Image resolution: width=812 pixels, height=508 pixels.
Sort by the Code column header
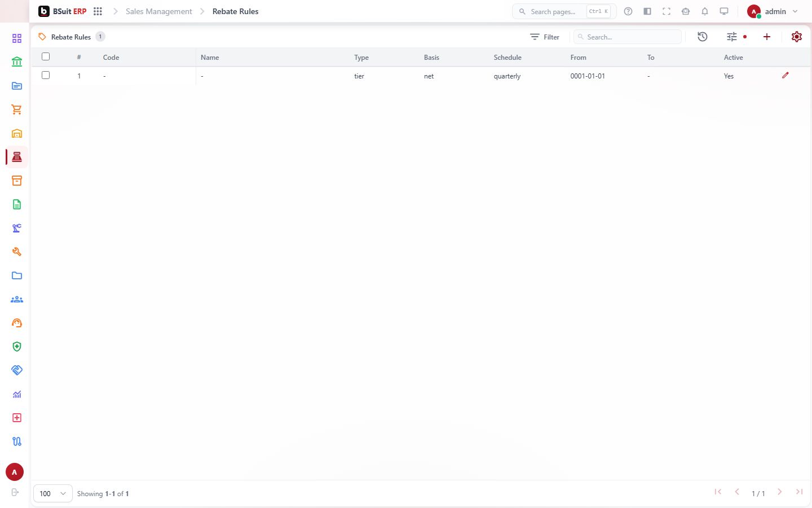[111, 58]
